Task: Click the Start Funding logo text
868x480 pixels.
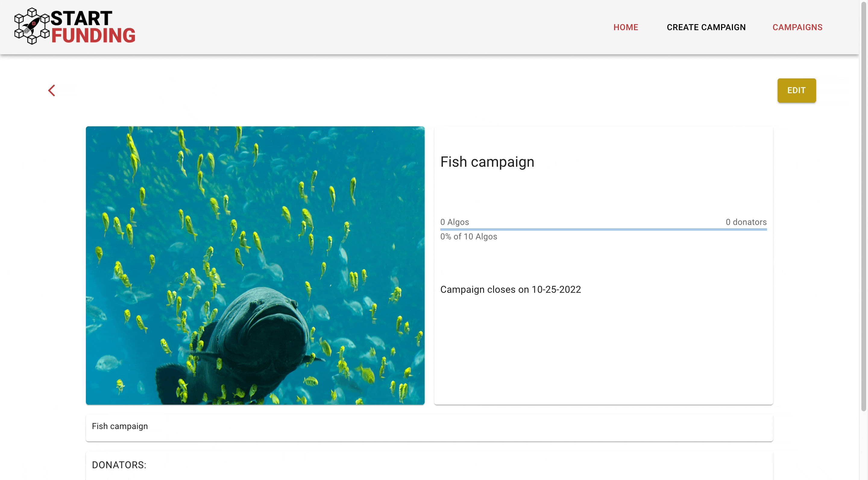Action: 93,27
